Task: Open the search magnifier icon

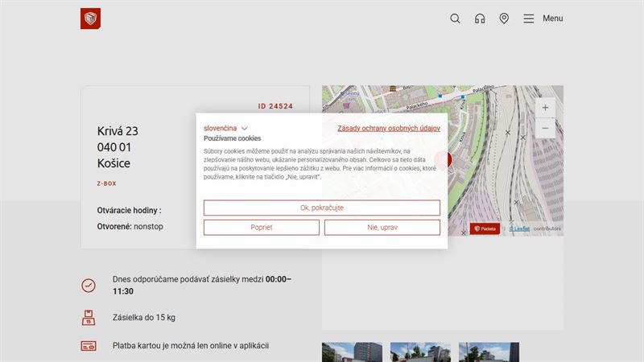Action: tap(455, 19)
